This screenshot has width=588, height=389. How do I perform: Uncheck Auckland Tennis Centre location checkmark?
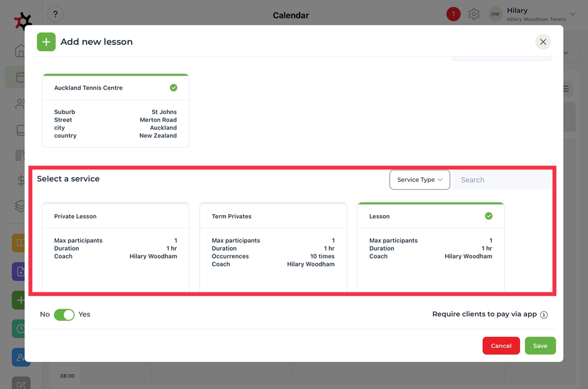pyautogui.click(x=174, y=88)
